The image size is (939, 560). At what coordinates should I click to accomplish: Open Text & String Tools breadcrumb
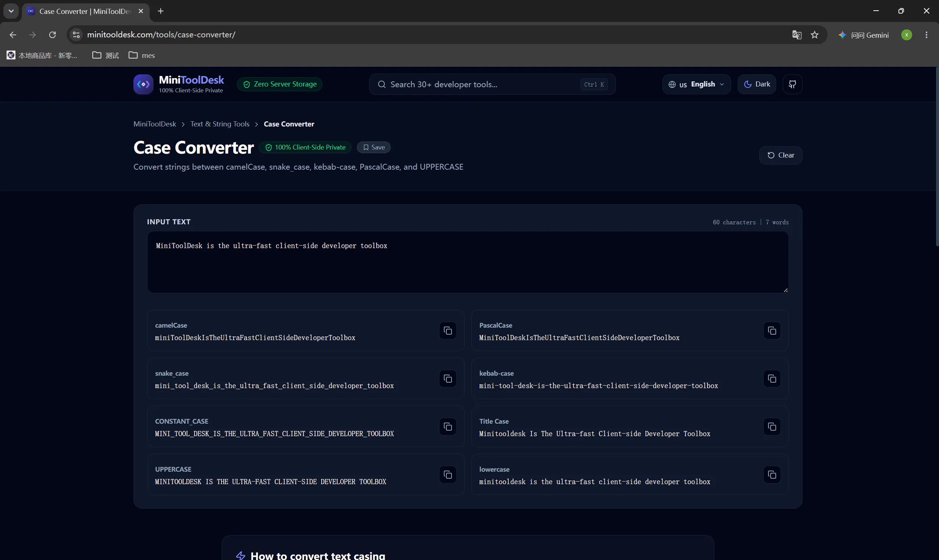click(x=220, y=124)
